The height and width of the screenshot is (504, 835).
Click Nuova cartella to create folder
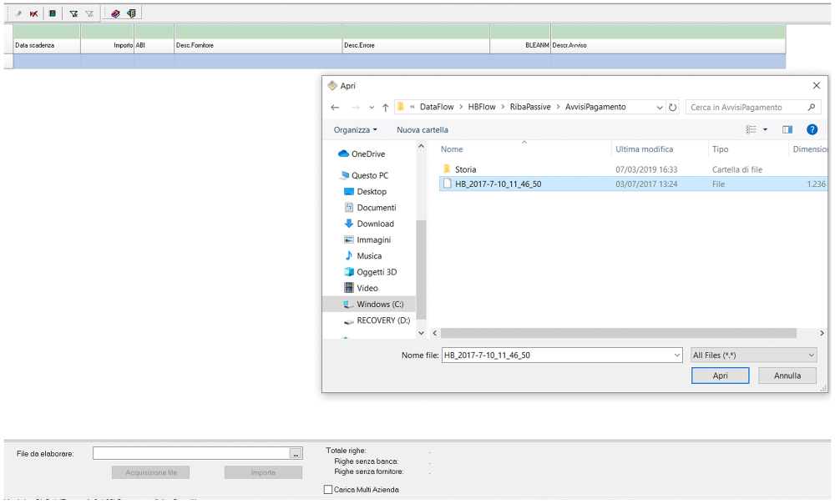click(422, 130)
